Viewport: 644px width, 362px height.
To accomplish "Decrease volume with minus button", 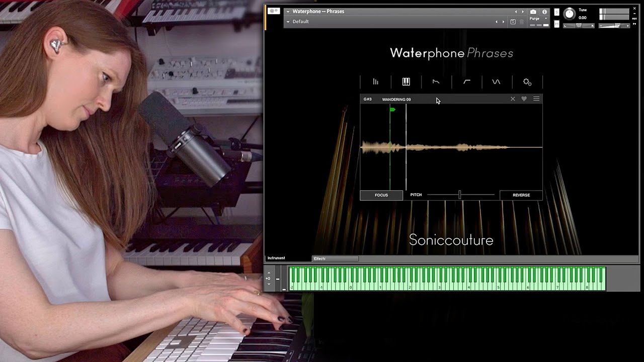I will pos(601,26).
